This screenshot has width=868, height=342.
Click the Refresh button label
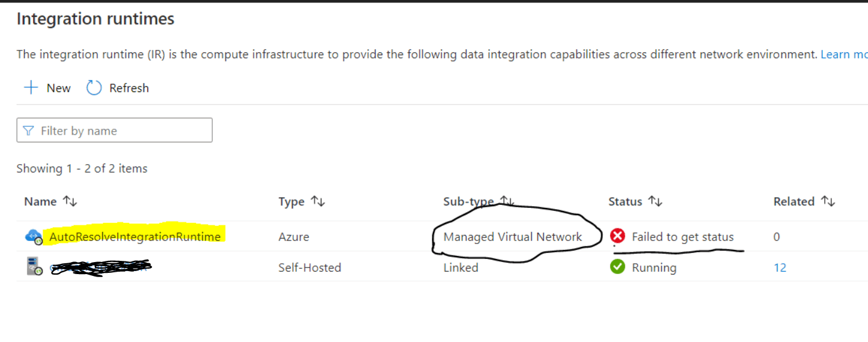[x=129, y=88]
